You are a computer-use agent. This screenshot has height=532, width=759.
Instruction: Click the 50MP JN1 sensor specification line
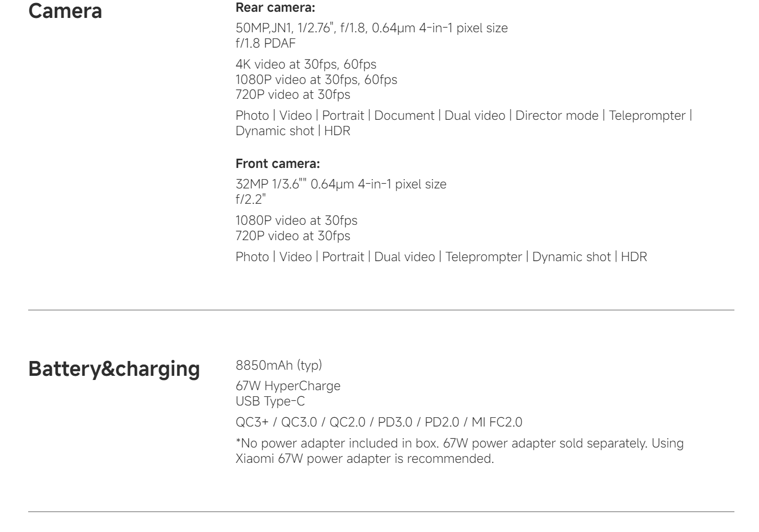click(372, 28)
